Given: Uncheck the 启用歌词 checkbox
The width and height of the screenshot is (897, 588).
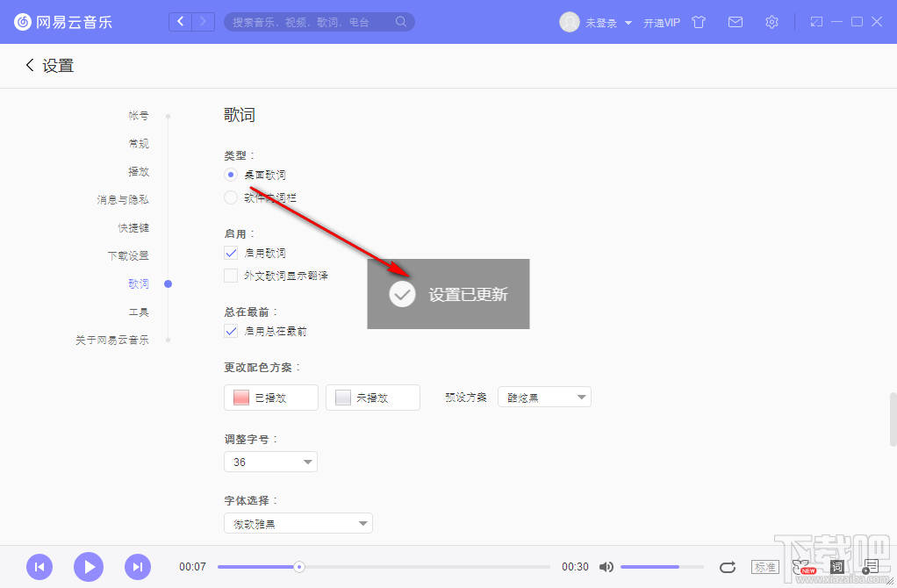Looking at the screenshot, I should tap(229, 253).
